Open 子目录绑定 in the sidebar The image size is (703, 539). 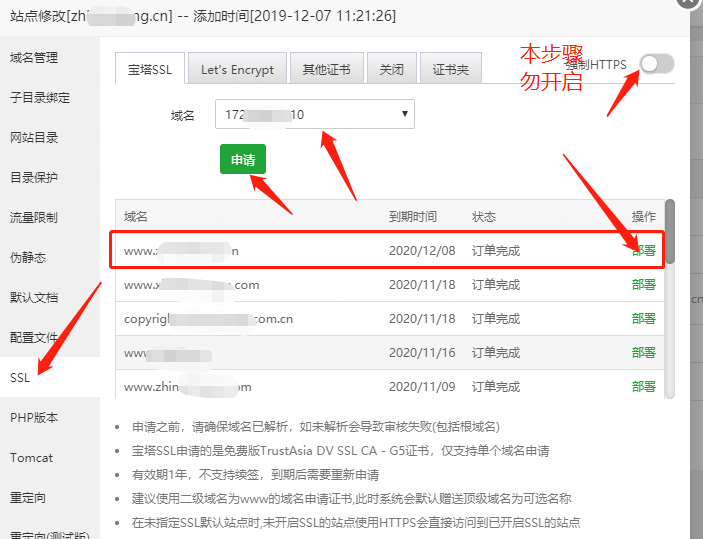click(40, 97)
